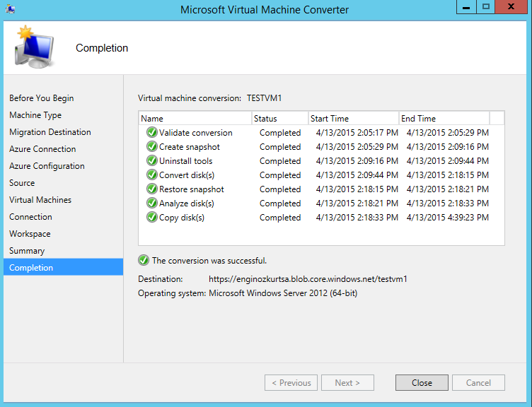The height and width of the screenshot is (407, 532).
Task: Sort by the Status column header
Action: tap(280, 118)
